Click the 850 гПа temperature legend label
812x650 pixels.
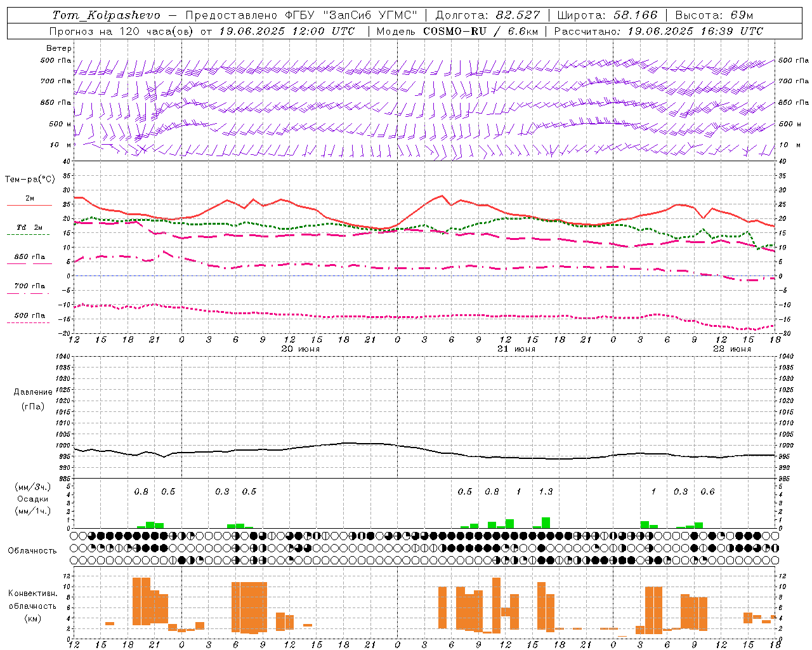29,257
